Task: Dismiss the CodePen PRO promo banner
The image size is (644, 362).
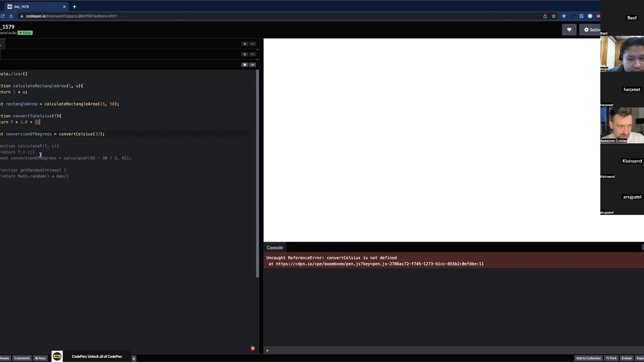Action: (x=134, y=359)
